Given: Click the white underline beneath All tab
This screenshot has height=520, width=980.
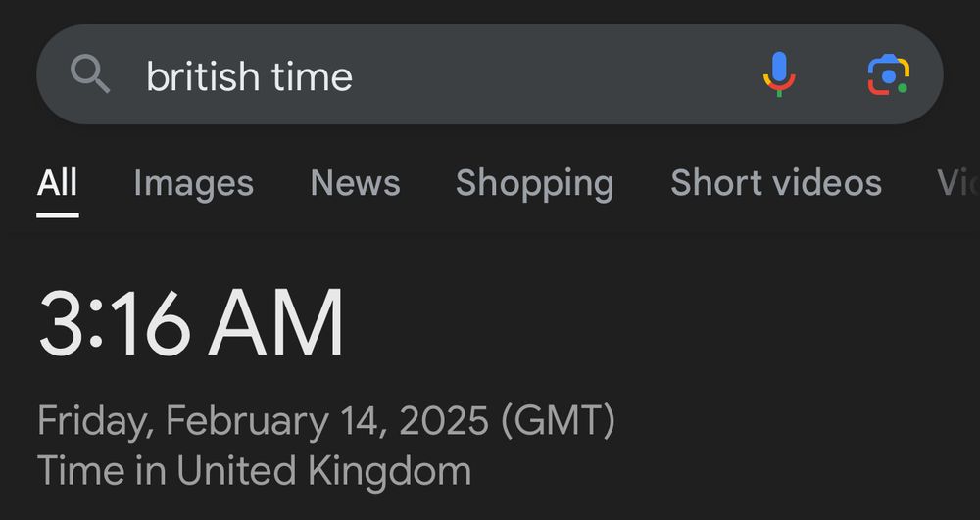Looking at the screenshot, I should 58,216.
